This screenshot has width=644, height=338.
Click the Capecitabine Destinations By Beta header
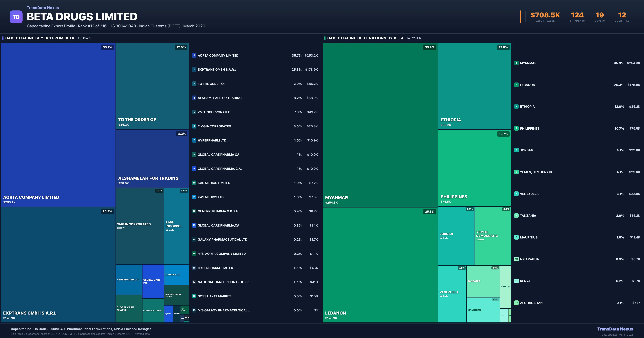[365, 38]
